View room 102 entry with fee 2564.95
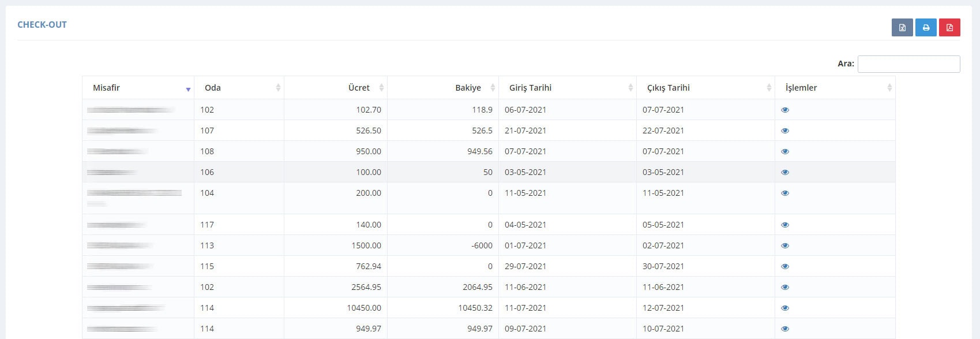 (x=785, y=287)
